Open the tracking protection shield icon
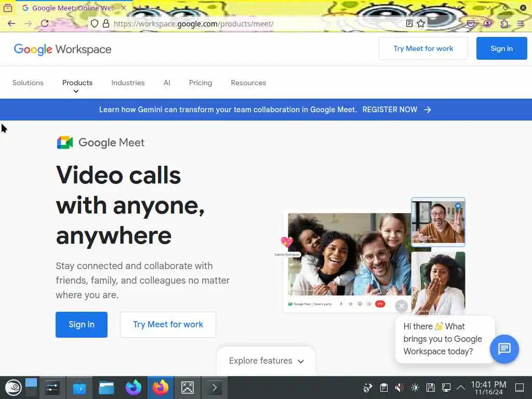532x399 pixels. pyautogui.click(x=95, y=23)
